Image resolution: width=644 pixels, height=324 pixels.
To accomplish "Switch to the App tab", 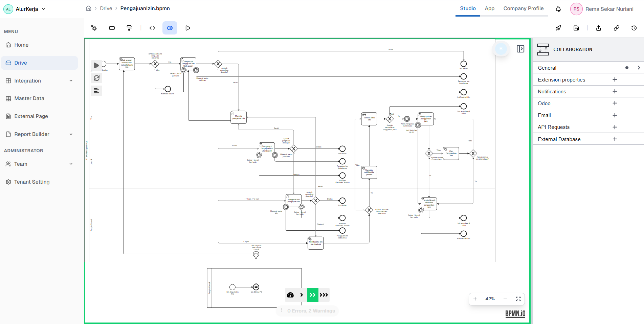I will tap(489, 8).
